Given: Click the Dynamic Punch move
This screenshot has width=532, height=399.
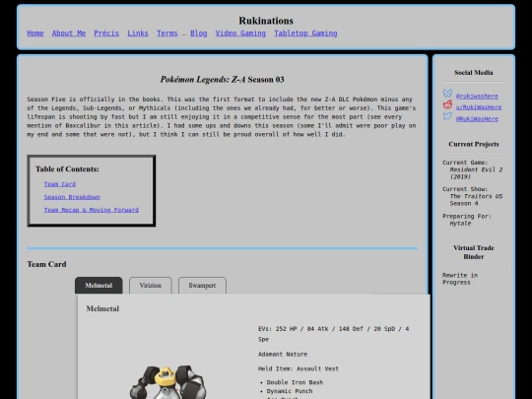Looking at the screenshot, I should [x=290, y=391].
